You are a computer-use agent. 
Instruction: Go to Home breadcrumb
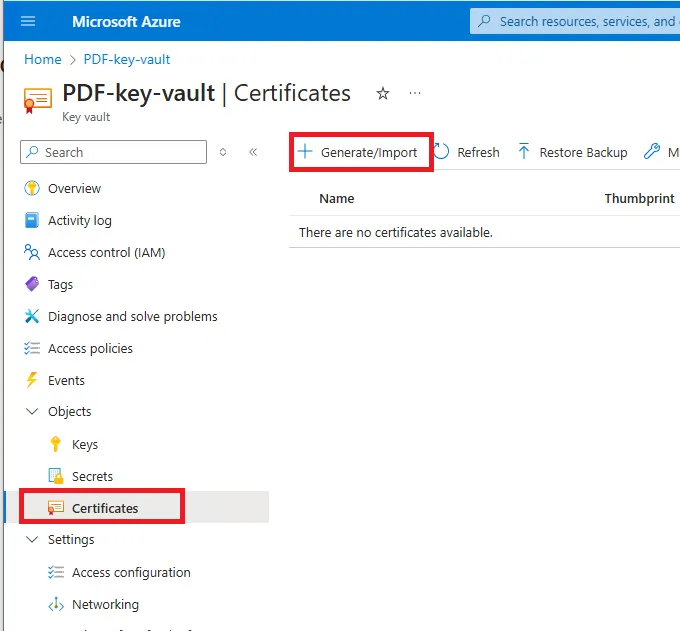[x=42, y=59]
